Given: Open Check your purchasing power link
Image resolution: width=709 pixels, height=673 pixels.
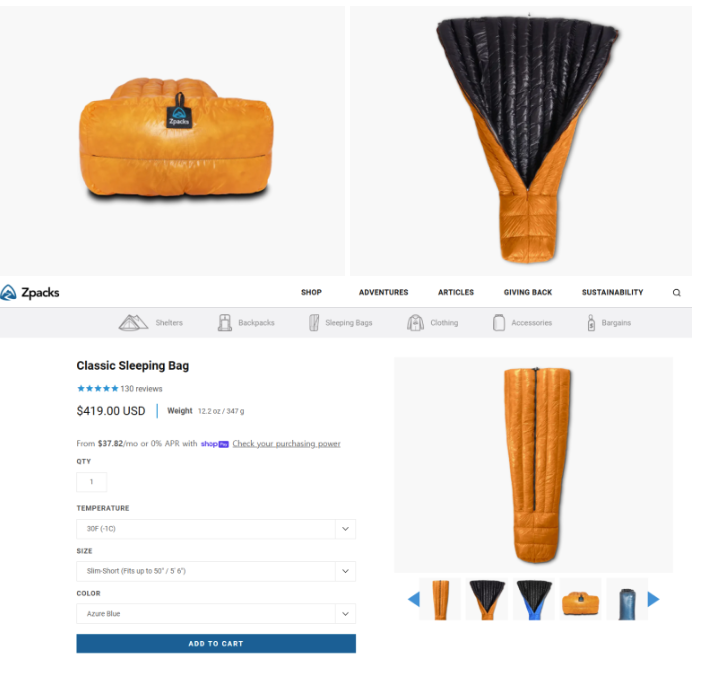Looking at the screenshot, I should tap(286, 444).
